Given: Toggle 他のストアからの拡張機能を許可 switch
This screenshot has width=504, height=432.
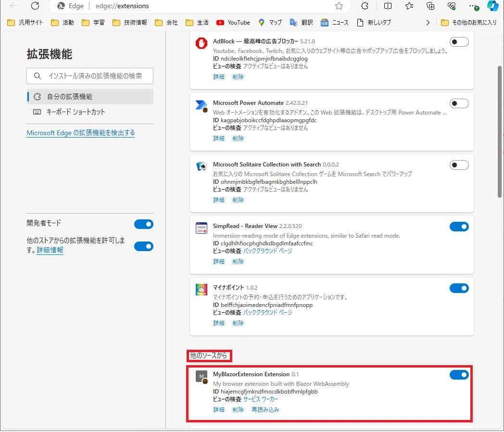Looking at the screenshot, I should [x=144, y=246].
